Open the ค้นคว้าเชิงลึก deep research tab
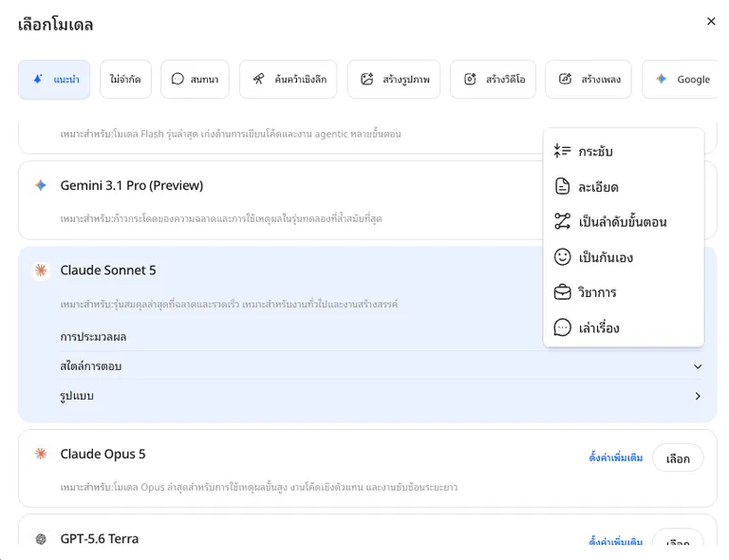 tap(289, 79)
